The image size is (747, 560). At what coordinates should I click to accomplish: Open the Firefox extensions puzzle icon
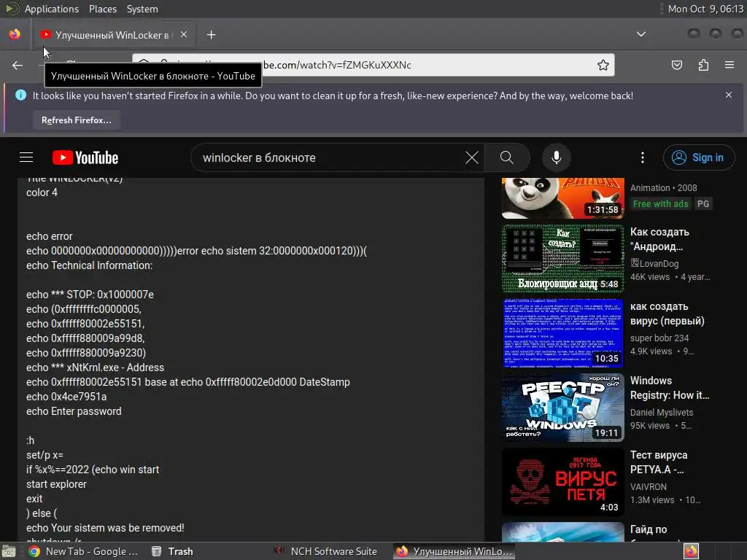[x=703, y=65]
